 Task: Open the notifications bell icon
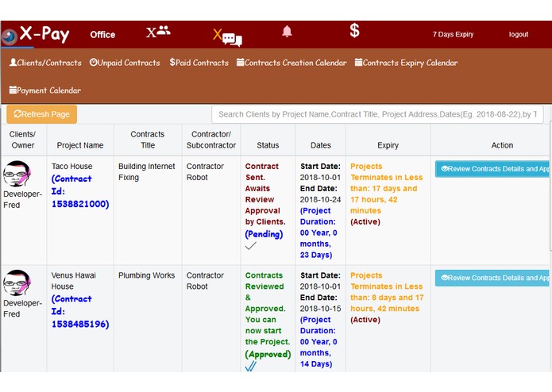coord(287,31)
